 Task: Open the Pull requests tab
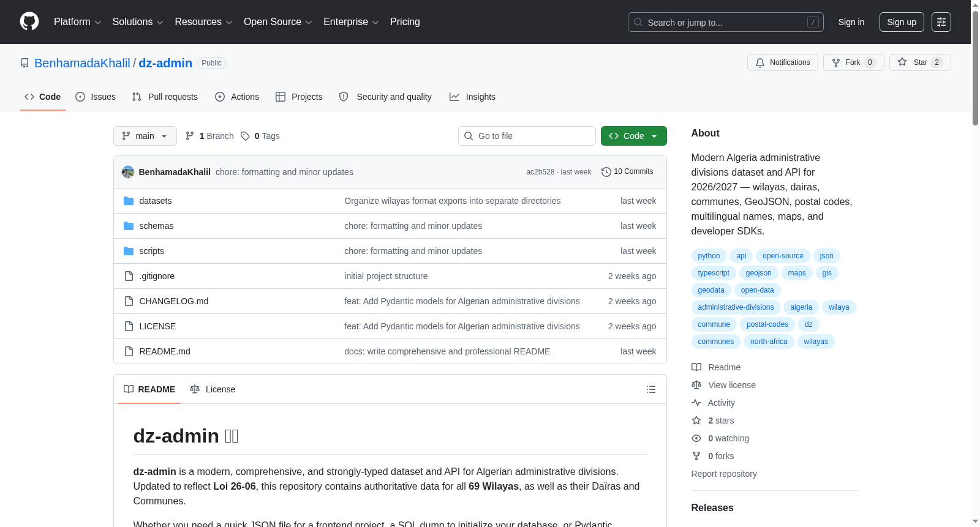coord(165,97)
